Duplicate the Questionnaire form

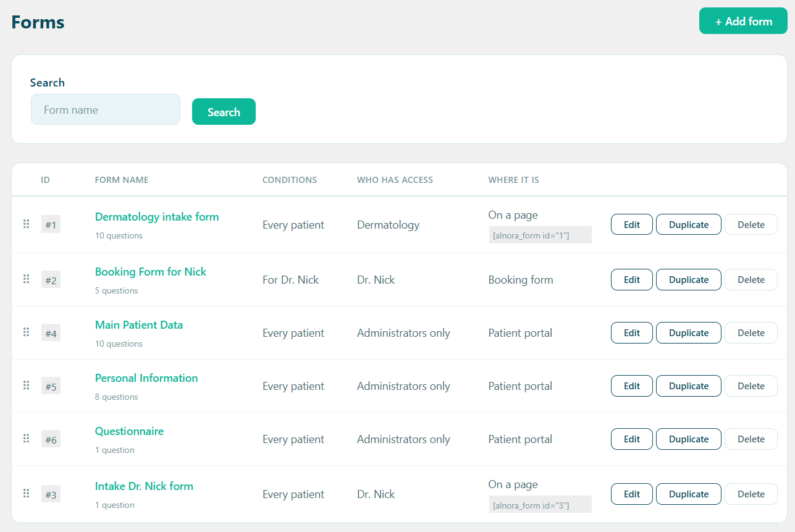pyautogui.click(x=689, y=439)
